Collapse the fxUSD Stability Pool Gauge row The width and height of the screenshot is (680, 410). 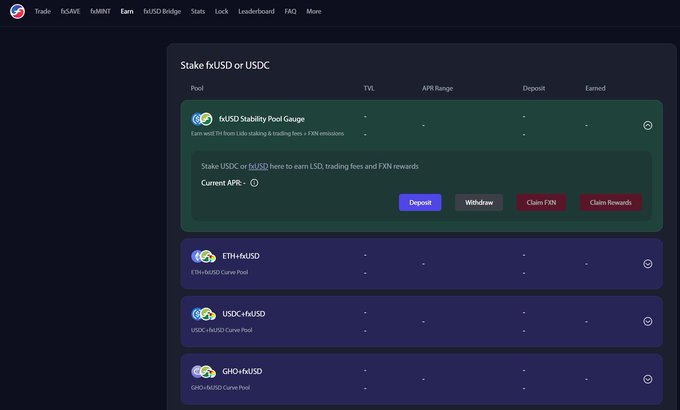click(647, 125)
